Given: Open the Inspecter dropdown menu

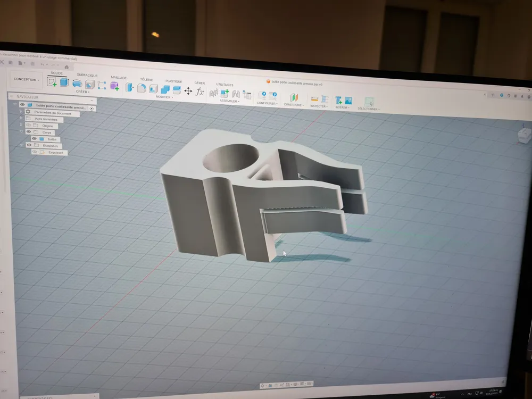Looking at the screenshot, I should click(319, 106).
